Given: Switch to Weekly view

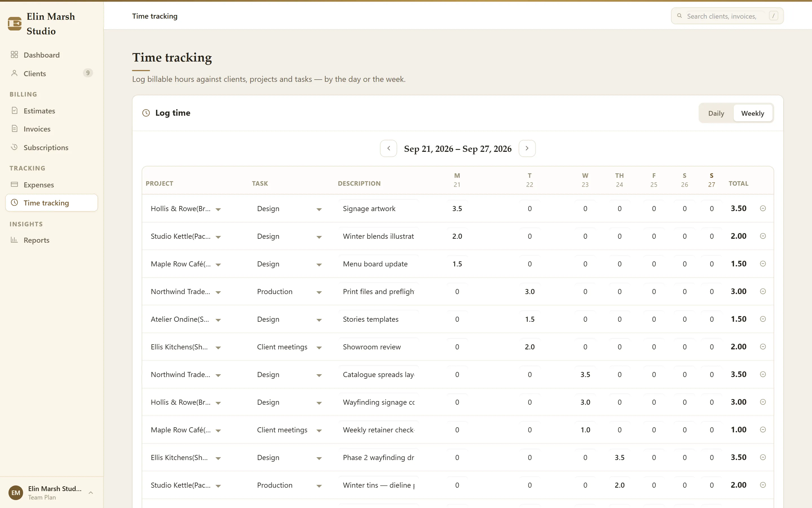Looking at the screenshot, I should coord(753,113).
